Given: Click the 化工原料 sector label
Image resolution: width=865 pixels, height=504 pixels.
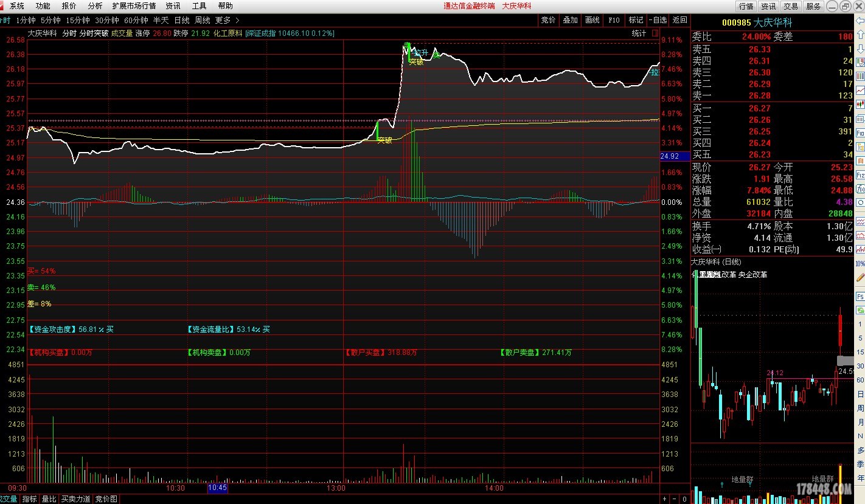Looking at the screenshot, I should point(228,33).
